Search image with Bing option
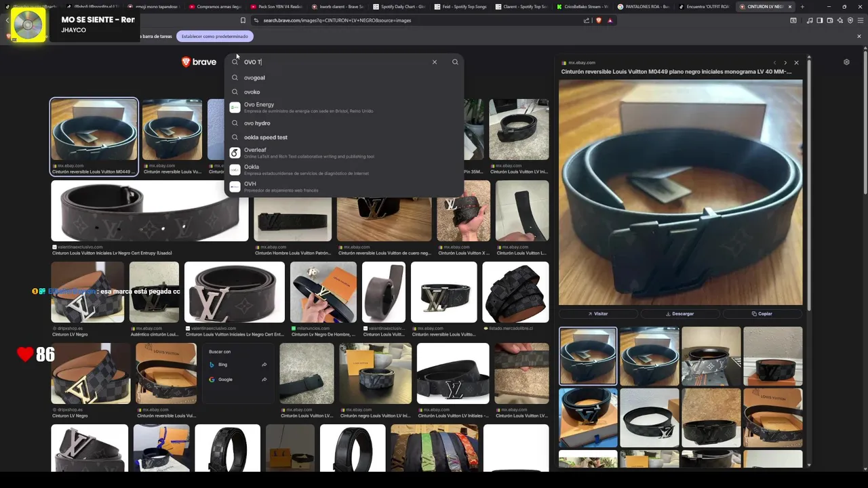 tap(237, 365)
